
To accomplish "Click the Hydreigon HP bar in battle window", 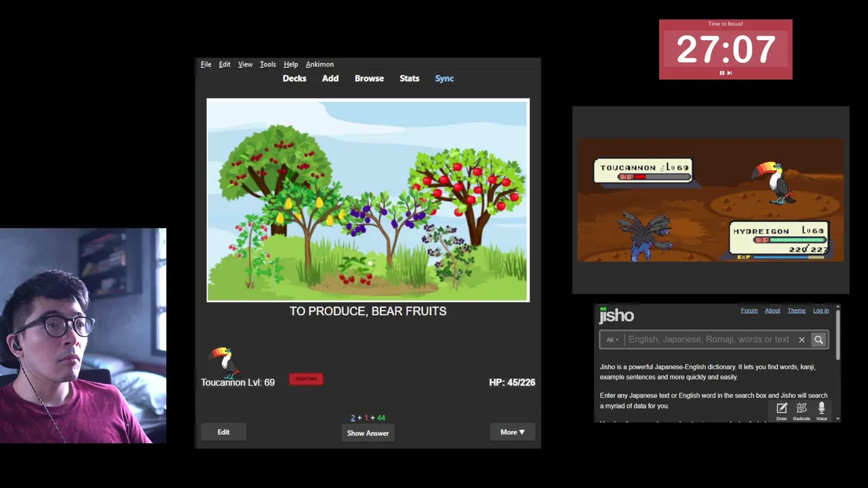I will [791, 240].
